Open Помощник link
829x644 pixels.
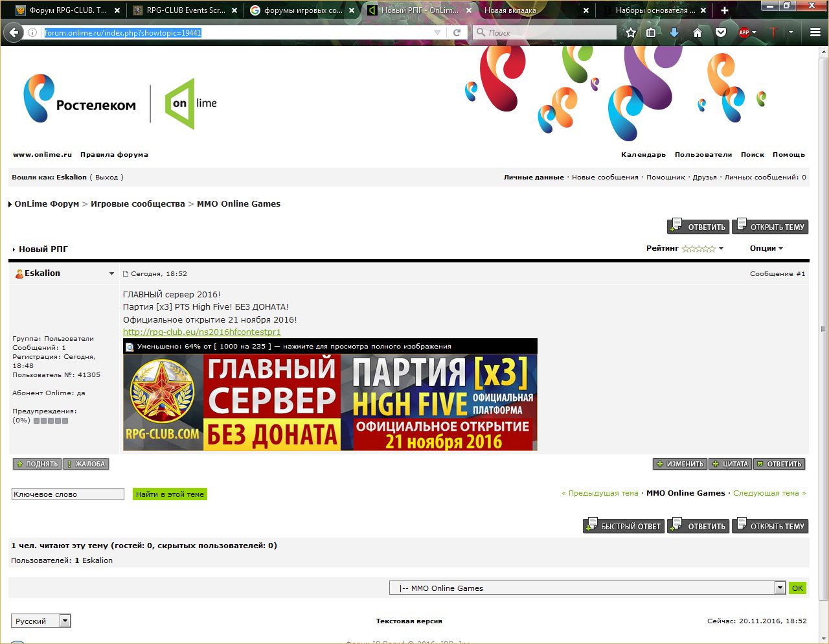coord(666,177)
